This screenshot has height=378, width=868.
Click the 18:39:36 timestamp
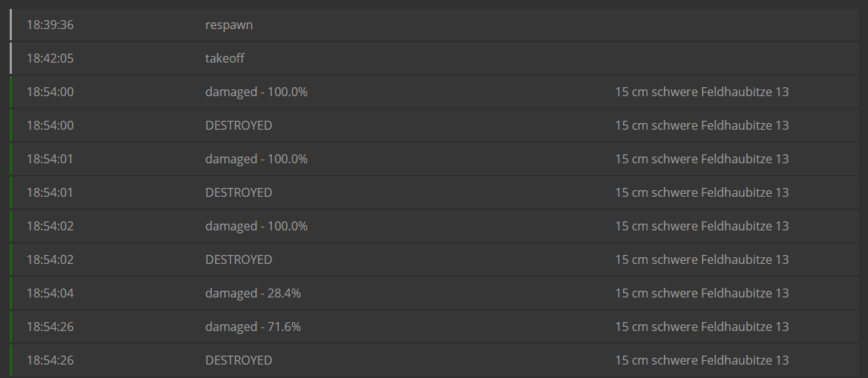[50, 25]
